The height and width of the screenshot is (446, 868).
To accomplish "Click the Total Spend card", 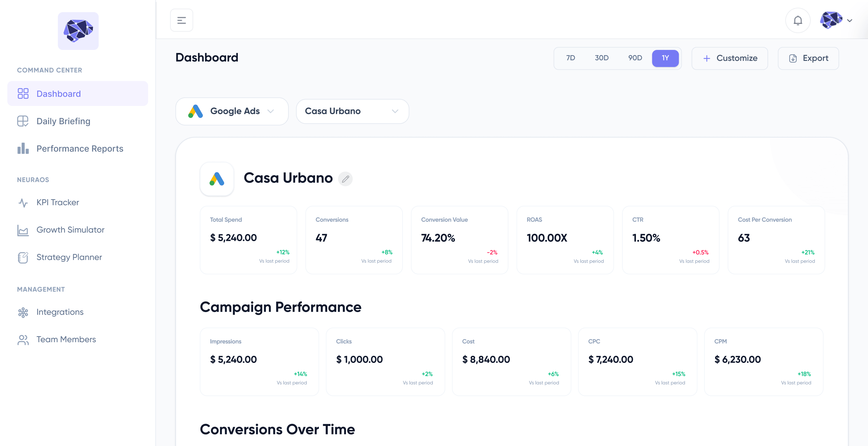I will coord(248,240).
